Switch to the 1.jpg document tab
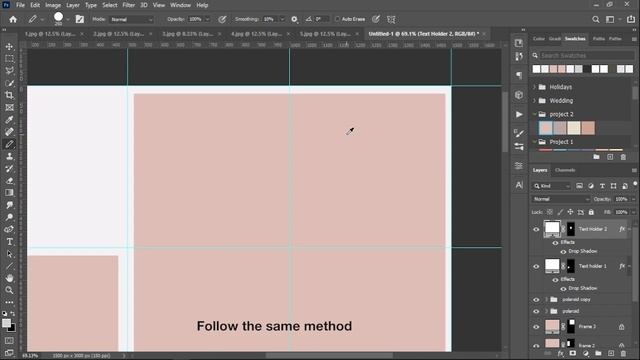This screenshot has height=360, width=640. tap(51, 34)
